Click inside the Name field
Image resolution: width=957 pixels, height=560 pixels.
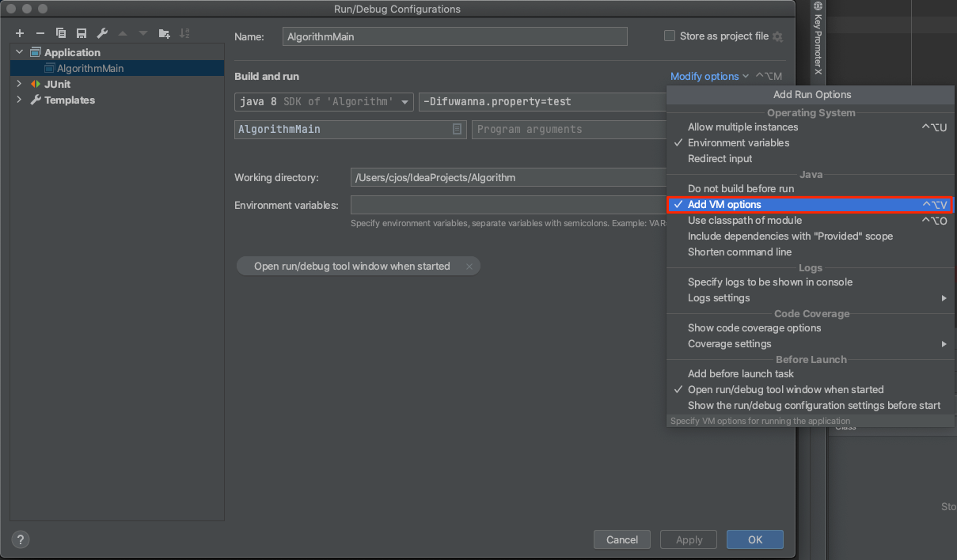[454, 36]
